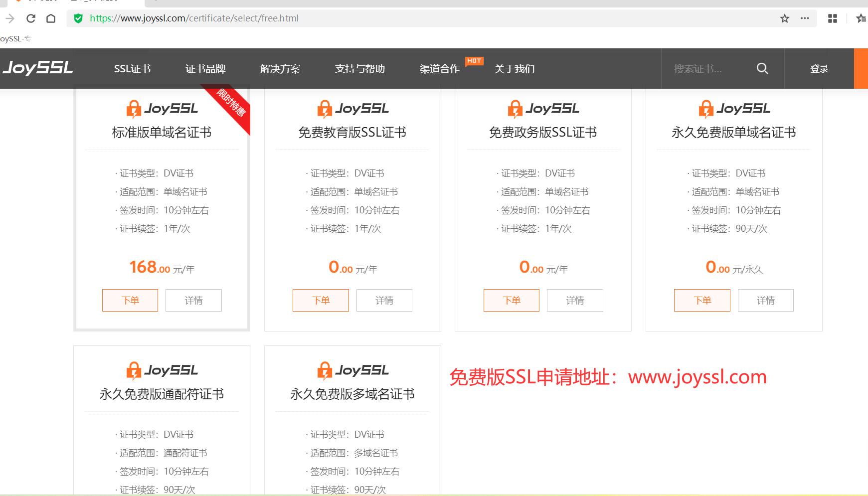
Task: Click the 限时特惠 ribbon badge
Action: point(231,104)
